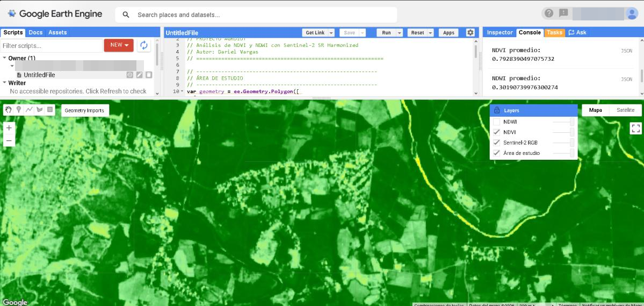Toggle fullscreen map view

tap(636, 129)
